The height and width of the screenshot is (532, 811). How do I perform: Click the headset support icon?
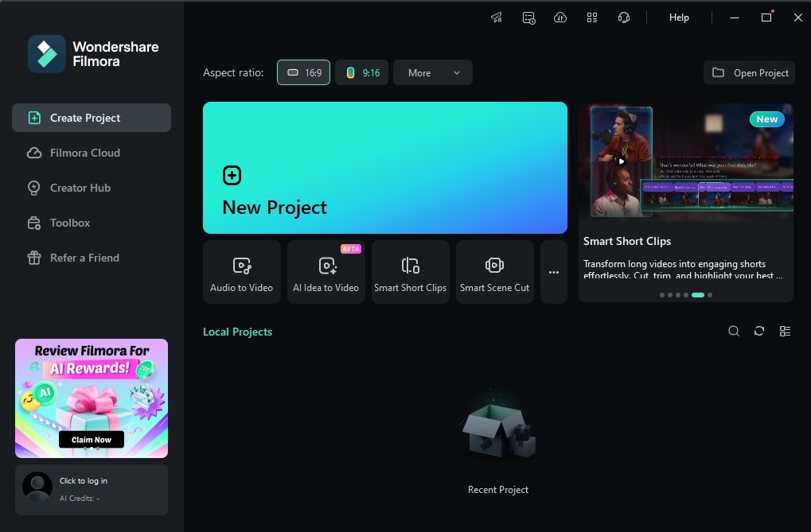tap(624, 17)
